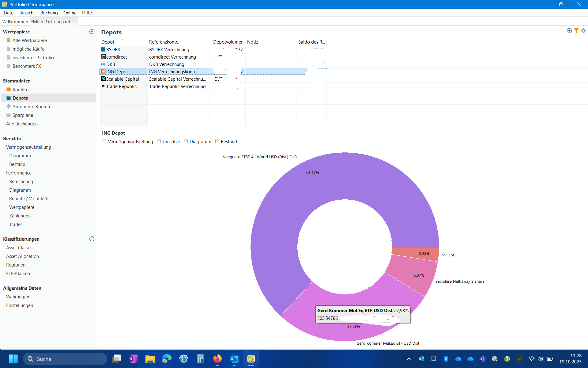Open Rendite / Volatilität report
This screenshot has height=368, width=588.
29,199
